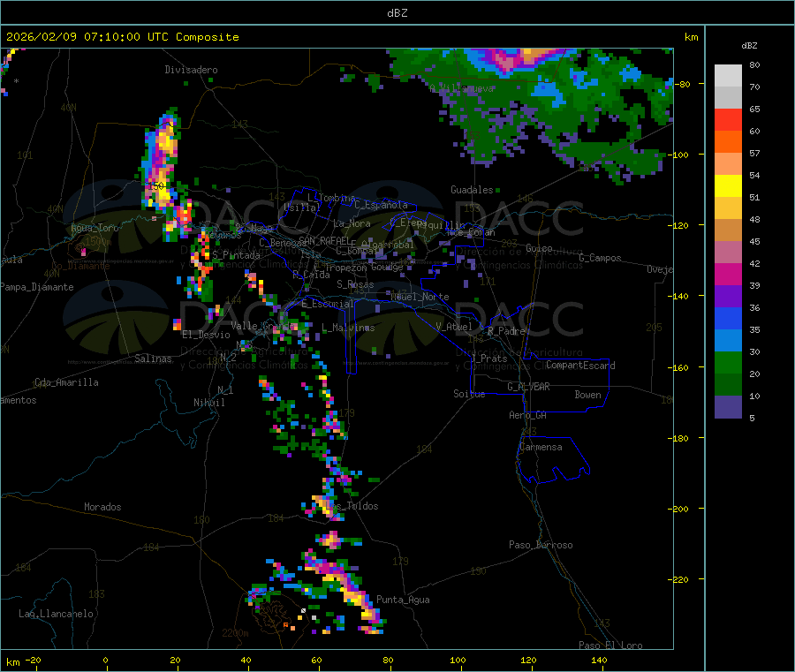Click the Aero_GA map label
This screenshot has height=672, width=795.
coord(528,415)
